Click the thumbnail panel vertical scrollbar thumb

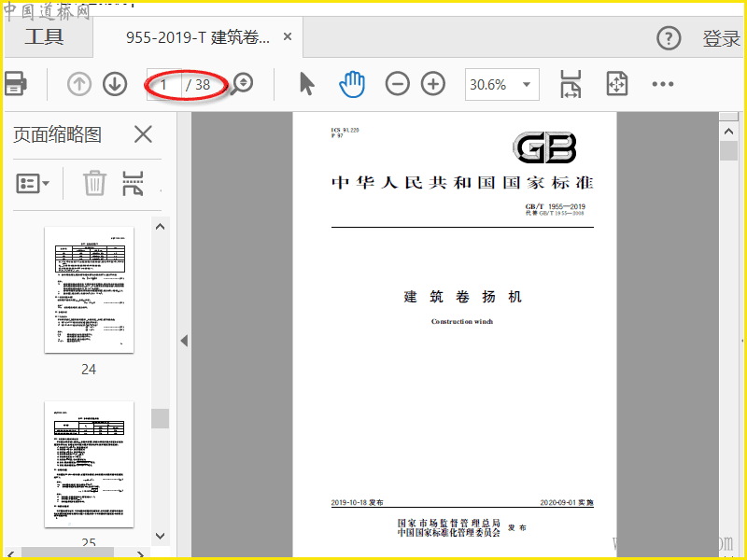(161, 418)
